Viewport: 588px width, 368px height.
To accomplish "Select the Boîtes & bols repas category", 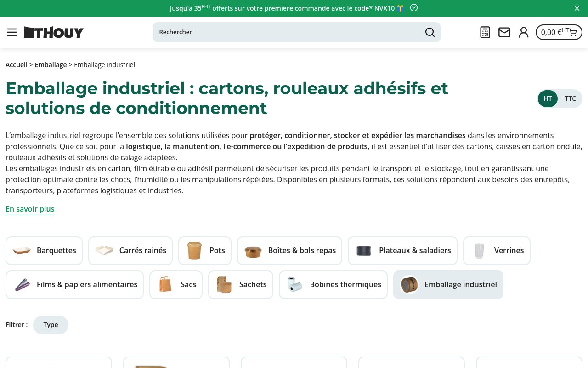I will [289, 251].
